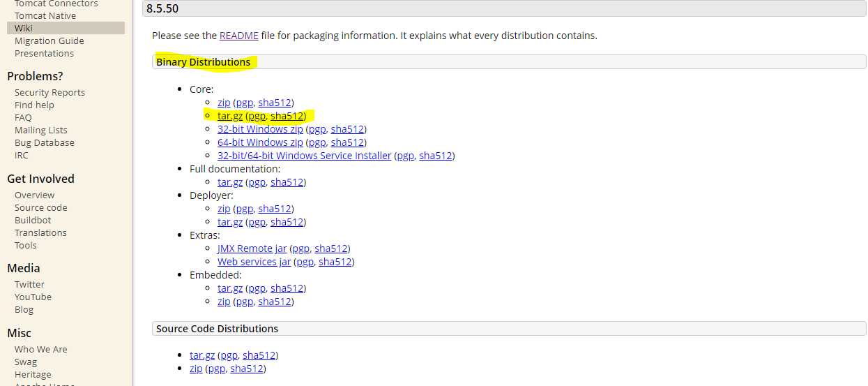The height and width of the screenshot is (386, 868).
Task: Download source code tar.gz
Action: [202, 355]
